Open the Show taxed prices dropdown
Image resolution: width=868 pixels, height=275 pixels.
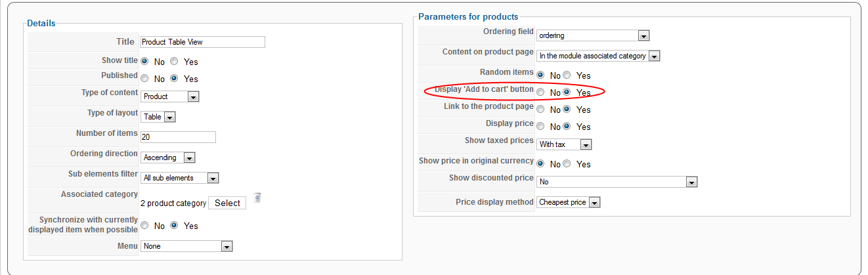[565, 144]
